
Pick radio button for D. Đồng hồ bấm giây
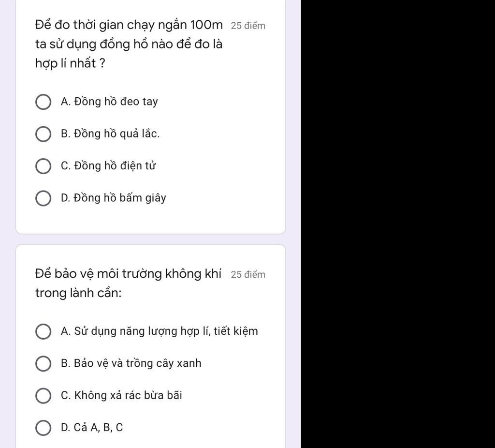[x=44, y=198]
